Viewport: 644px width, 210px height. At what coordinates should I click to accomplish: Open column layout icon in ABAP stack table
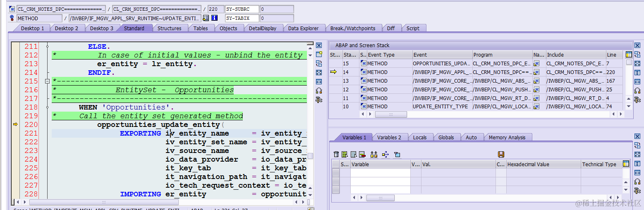[629, 55]
